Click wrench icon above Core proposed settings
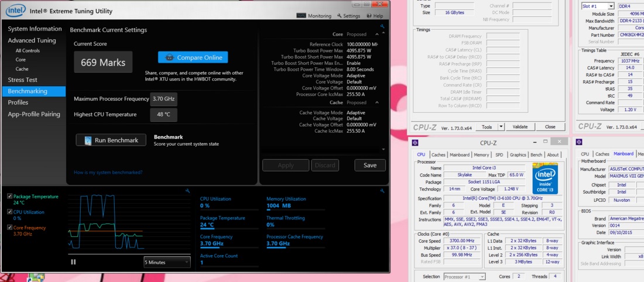 (382, 26)
